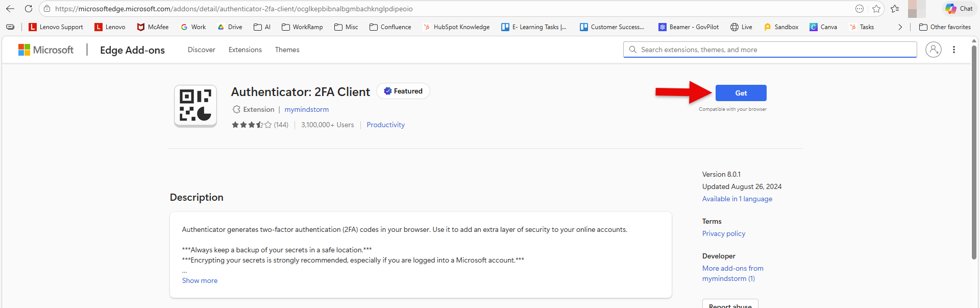The height and width of the screenshot is (308, 980).
Task: Click the Version 8.0.1 text
Action: pyautogui.click(x=721, y=174)
